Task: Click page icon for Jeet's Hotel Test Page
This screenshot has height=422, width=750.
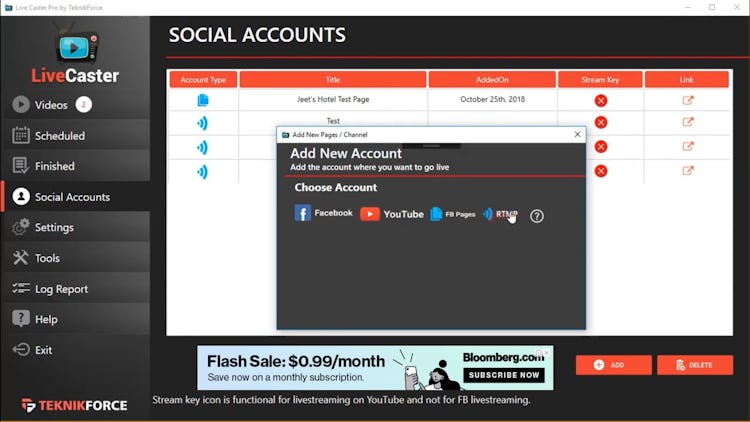Action: click(203, 100)
